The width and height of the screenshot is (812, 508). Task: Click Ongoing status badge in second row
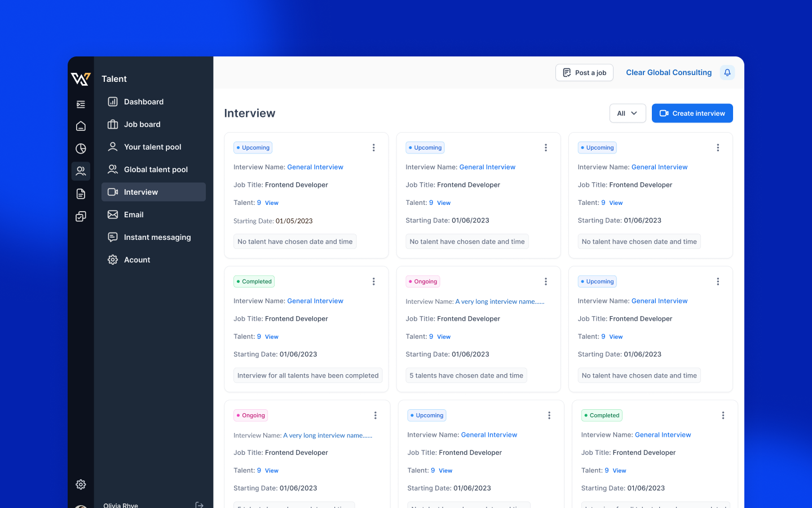tap(423, 281)
